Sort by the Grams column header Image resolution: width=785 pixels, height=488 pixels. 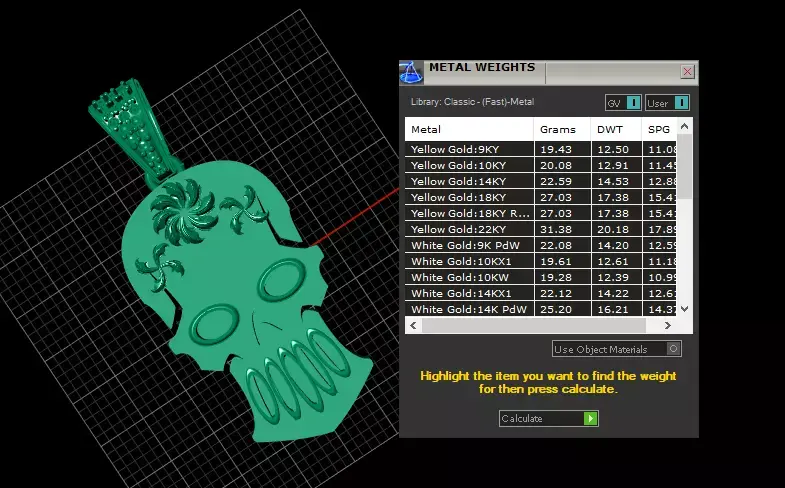click(x=562, y=130)
